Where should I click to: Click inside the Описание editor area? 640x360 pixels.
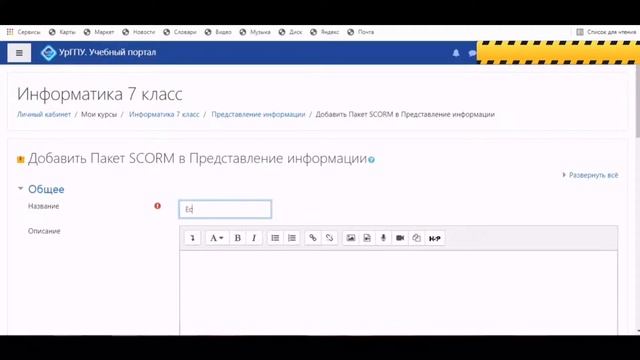[x=398, y=292]
